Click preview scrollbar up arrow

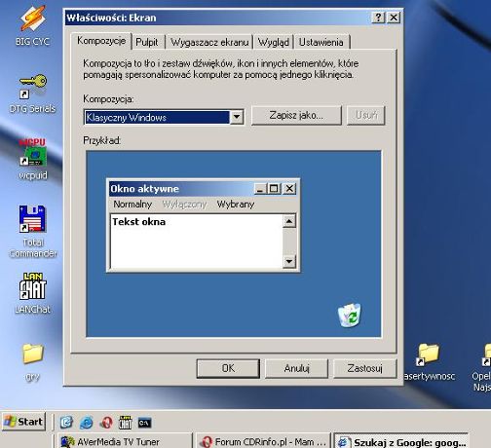pyautogui.click(x=289, y=221)
